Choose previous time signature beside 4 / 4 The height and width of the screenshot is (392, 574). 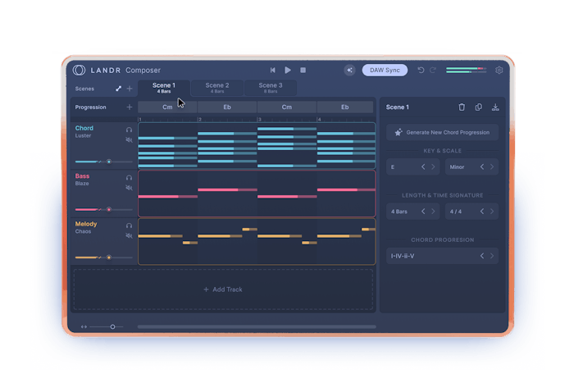click(x=482, y=212)
